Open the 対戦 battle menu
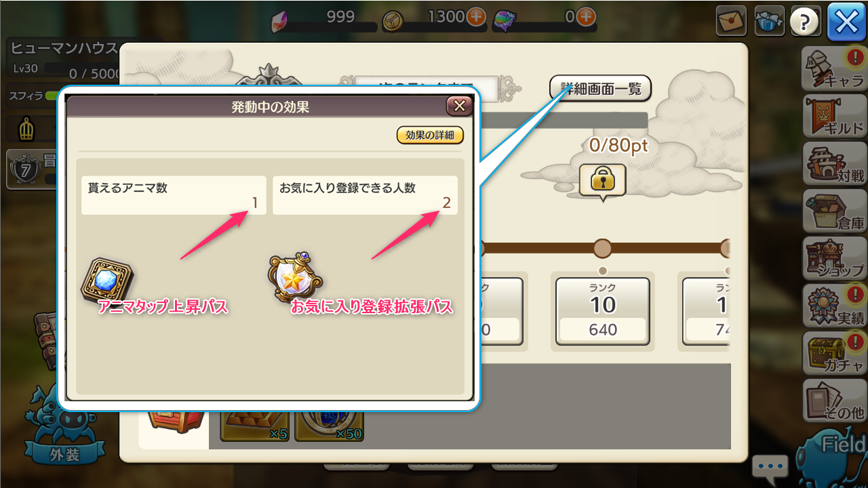 834,163
